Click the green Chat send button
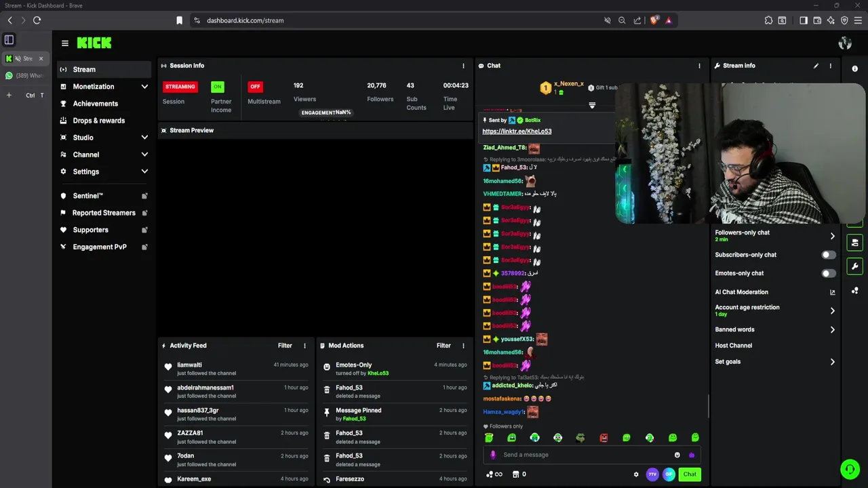Viewport: 868px width, 488px height. tap(690, 474)
